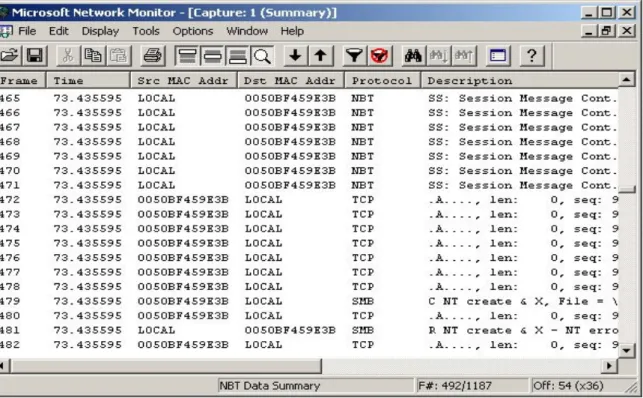Click the Time column header

click(x=88, y=80)
